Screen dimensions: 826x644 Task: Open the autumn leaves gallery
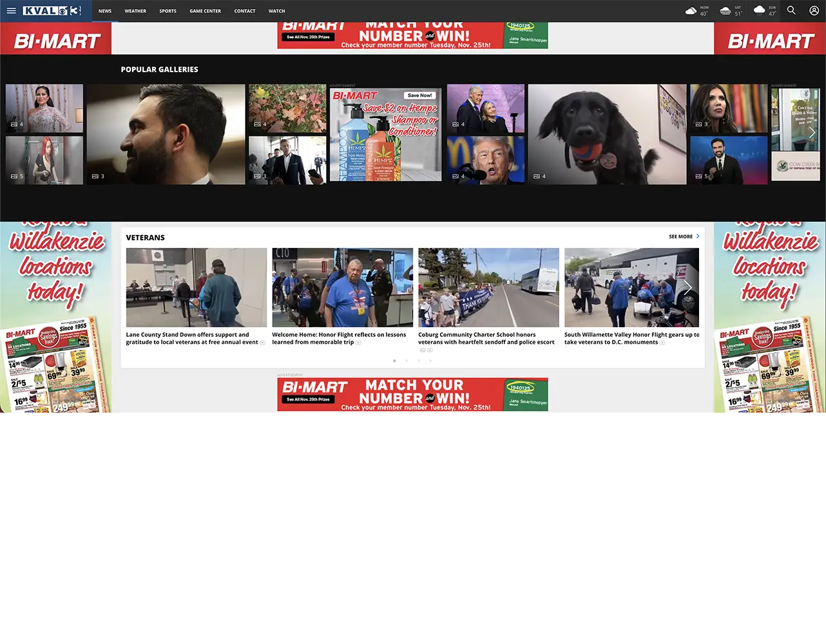click(x=287, y=108)
